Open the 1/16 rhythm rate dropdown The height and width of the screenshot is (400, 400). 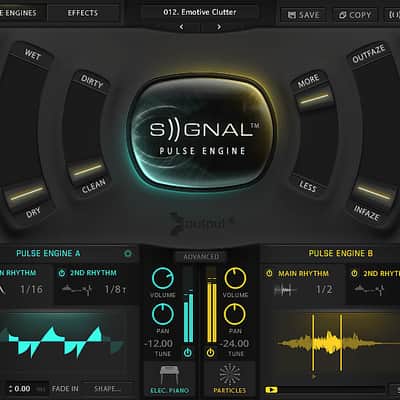[31, 289]
